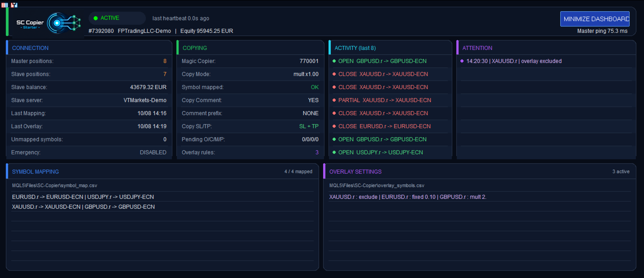Screen dimensions: 644x278
Task: Click the red-blue chart icon beside the grid icon
Action: [x=14, y=5]
